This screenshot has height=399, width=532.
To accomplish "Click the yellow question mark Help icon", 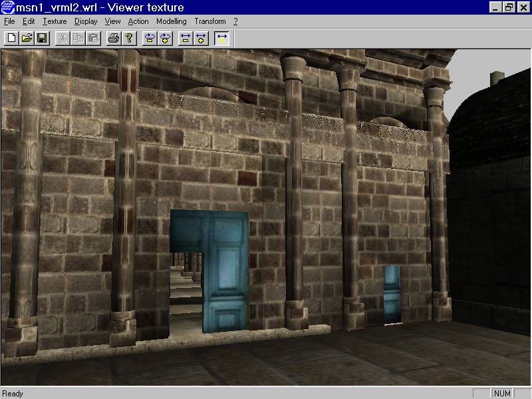I will 129,38.
